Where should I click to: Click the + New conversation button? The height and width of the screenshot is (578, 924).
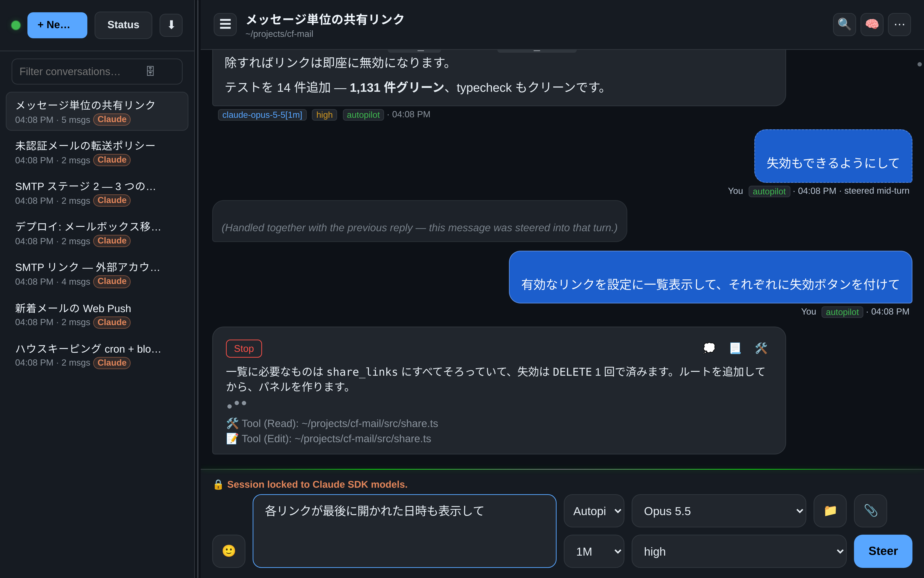click(x=57, y=25)
